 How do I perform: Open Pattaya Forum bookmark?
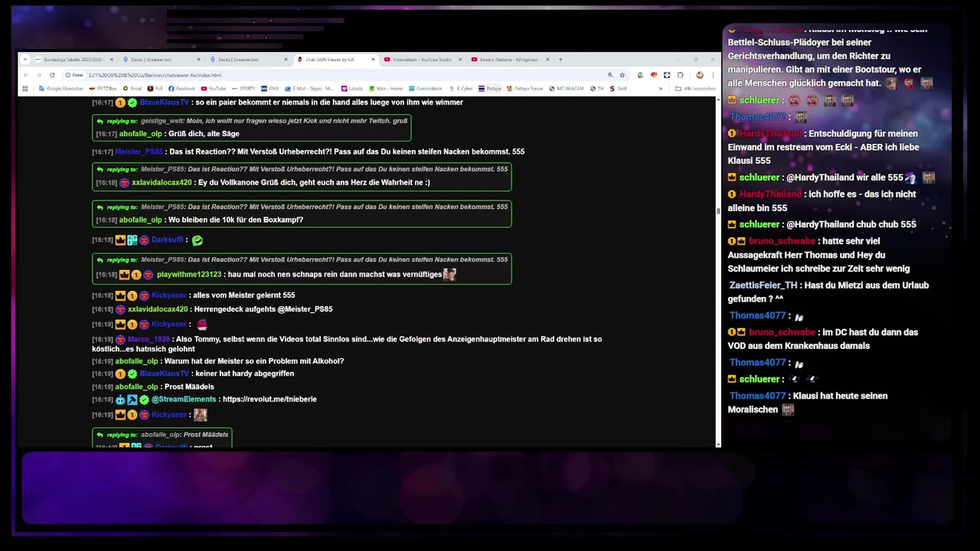pyautogui.click(x=525, y=89)
